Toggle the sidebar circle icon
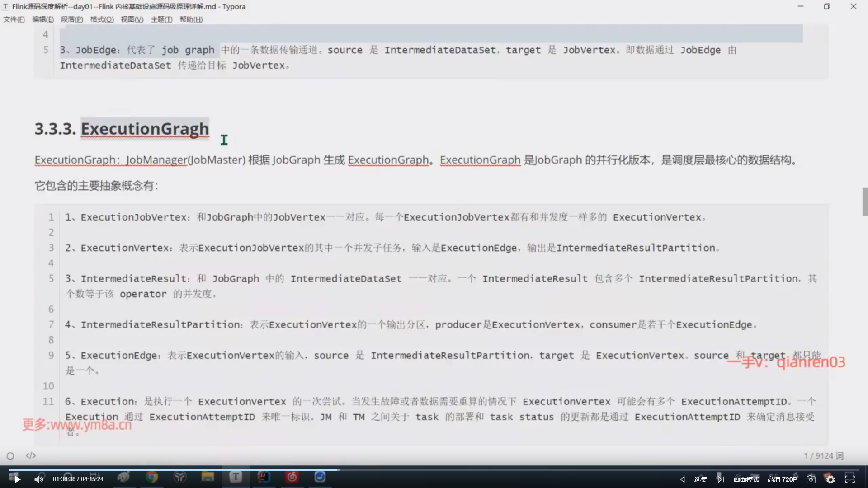Image resolution: width=868 pixels, height=488 pixels. pyautogui.click(x=10, y=456)
